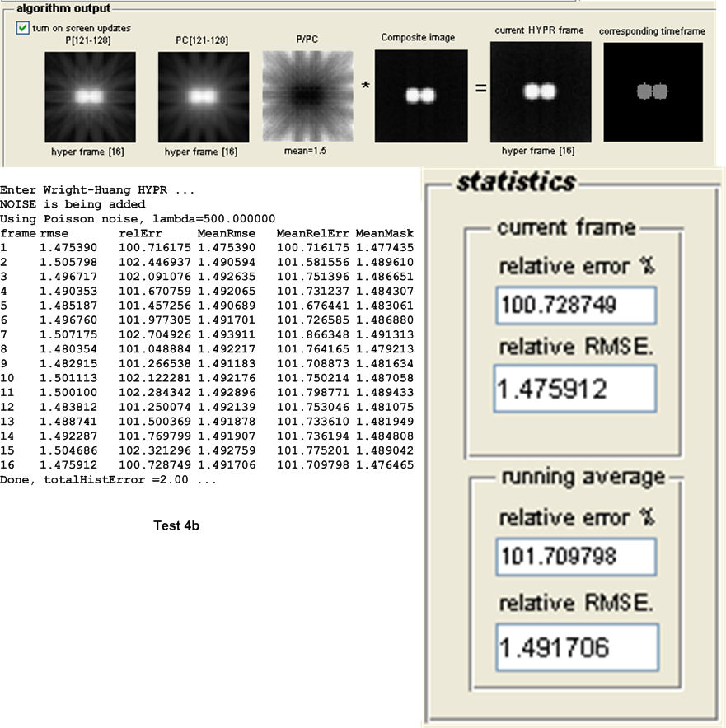Click the 'MeanRelErr' column header
The image size is (726, 728).
(x=310, y=233)
